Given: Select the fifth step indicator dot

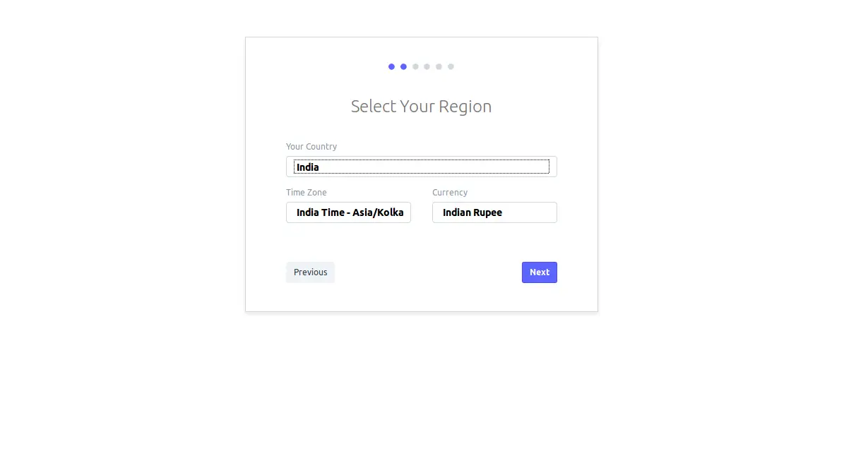Looking at the screenshot, I should click(x=439, y=66).
